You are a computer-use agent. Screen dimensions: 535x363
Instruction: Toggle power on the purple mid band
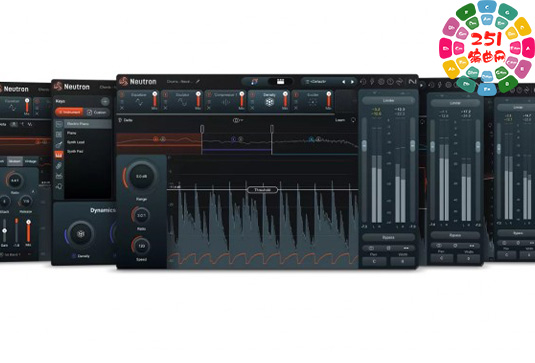coord(233,139)
